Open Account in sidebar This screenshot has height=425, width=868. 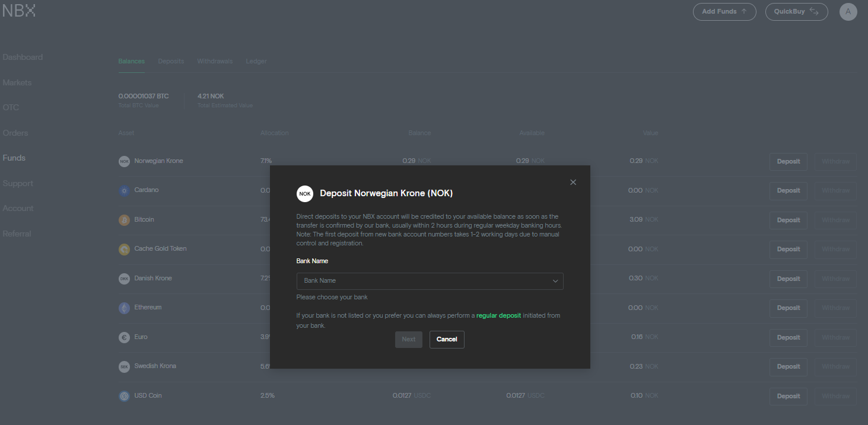tap(18, 208)
